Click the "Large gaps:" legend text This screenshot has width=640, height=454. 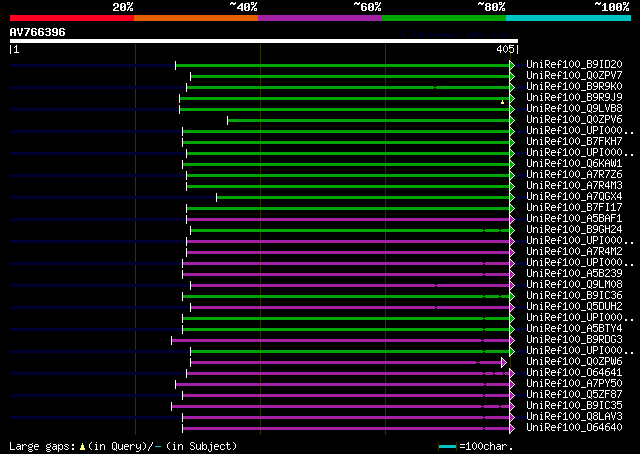click(42, 447)
